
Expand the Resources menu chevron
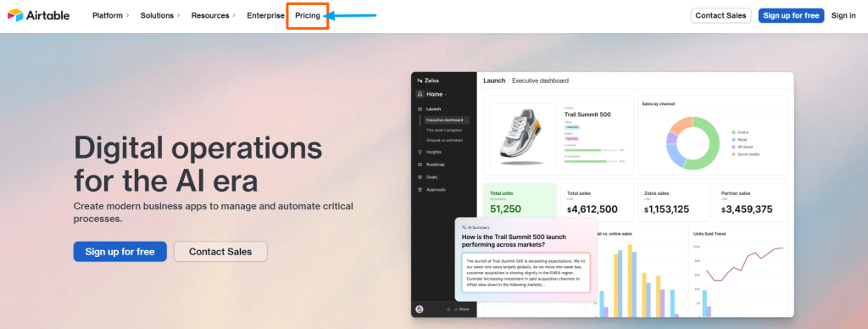tap(234, 15)
